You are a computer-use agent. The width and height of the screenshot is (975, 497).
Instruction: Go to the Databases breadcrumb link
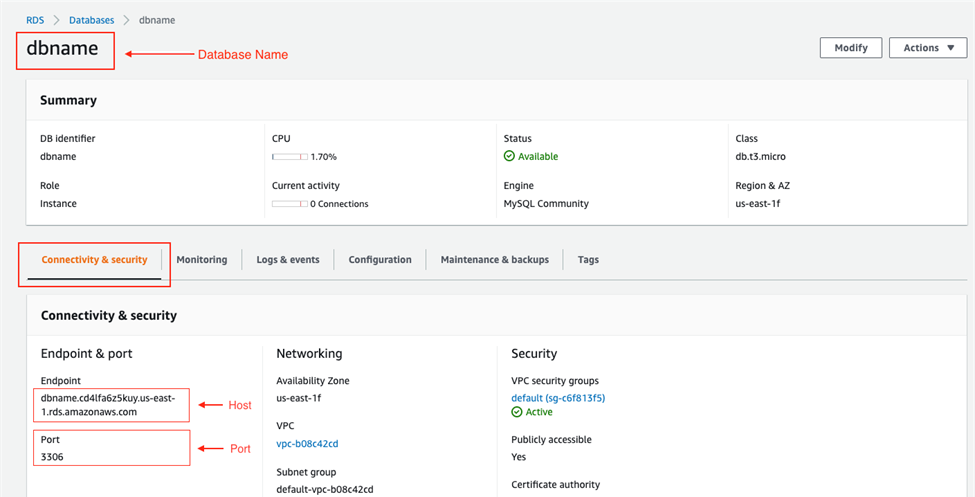click(x=92, y=20)
